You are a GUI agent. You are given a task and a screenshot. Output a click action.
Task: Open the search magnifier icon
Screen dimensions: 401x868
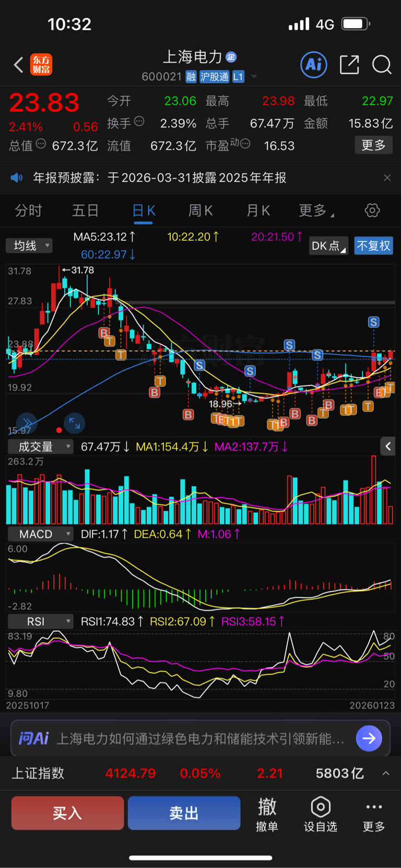click(x=382, y=65)
